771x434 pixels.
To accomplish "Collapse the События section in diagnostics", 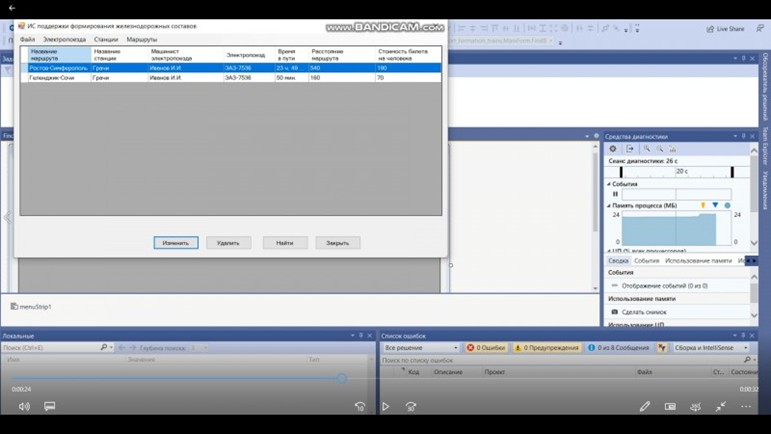I will coord(609,184).
